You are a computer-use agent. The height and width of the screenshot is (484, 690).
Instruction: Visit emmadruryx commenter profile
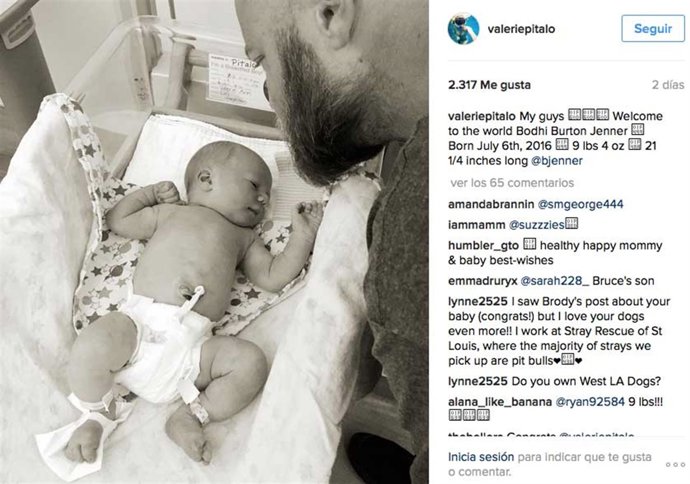482,281
